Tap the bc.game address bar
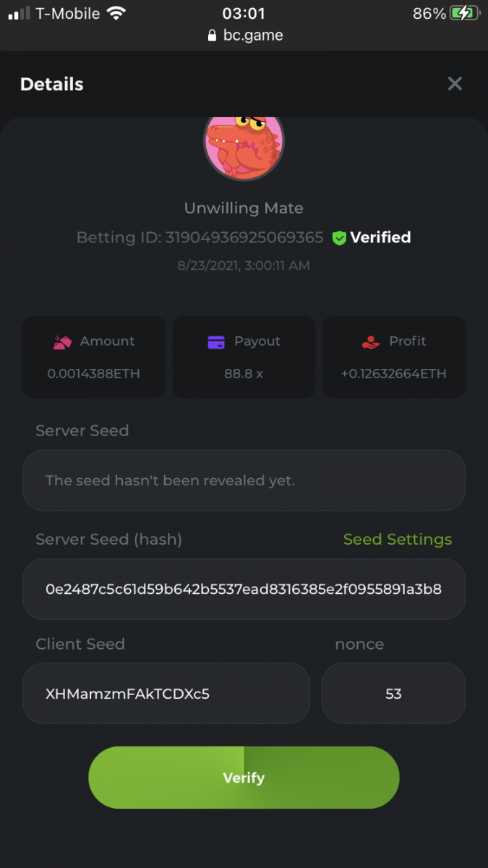This screenshot has height=868, width=488. [244, 35]
